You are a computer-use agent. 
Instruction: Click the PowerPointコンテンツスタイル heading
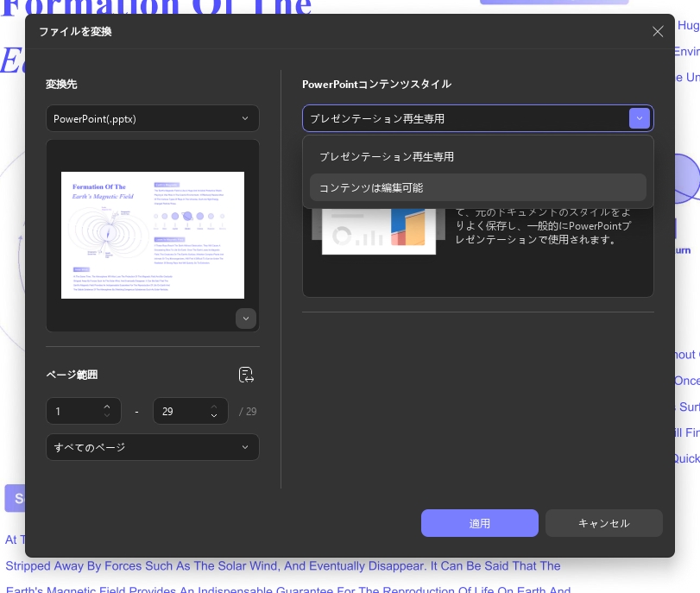pyautogui.click(x=377, y=84)
